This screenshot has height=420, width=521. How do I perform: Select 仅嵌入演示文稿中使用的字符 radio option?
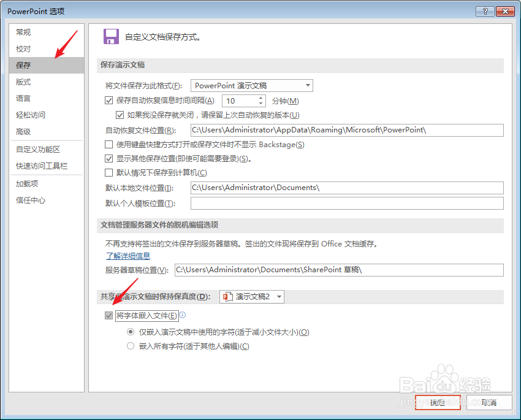[131, 331]
